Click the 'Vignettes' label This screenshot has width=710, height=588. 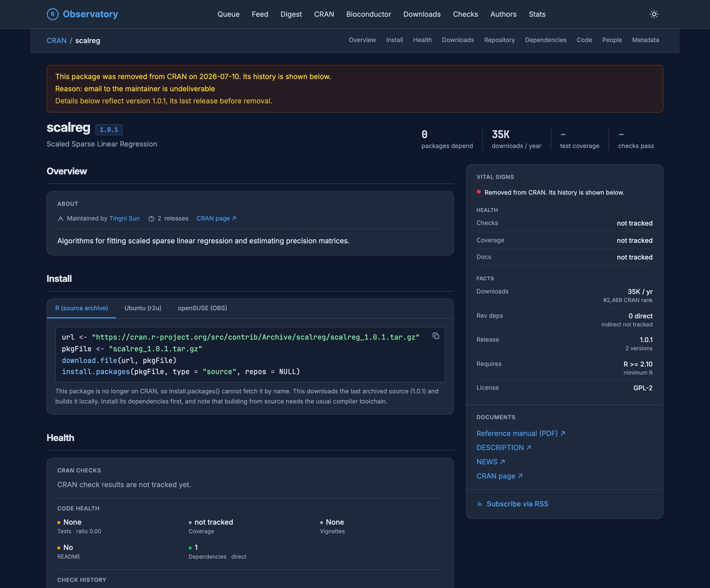click(x=332, y=531)
